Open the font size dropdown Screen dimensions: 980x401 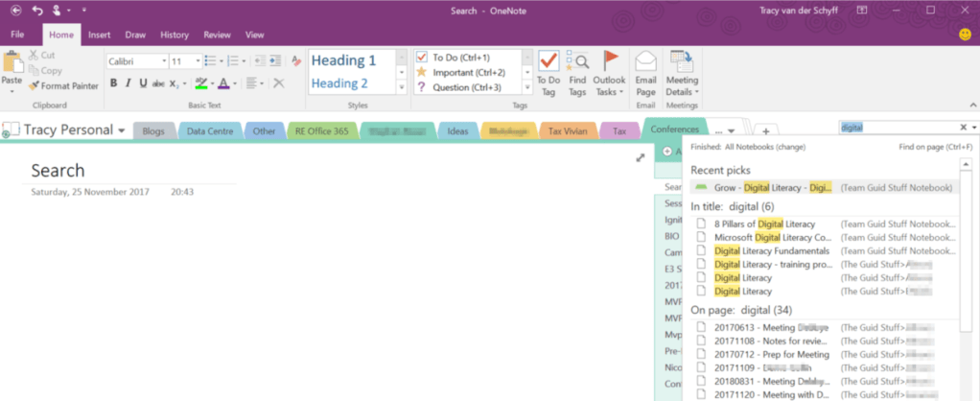[198, 61]
